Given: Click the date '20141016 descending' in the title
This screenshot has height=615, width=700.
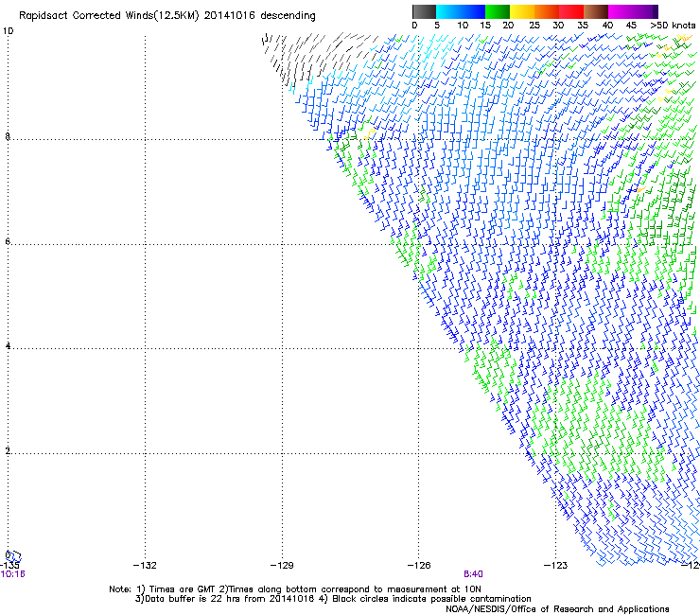Looking at the screenshot, I should pyautogui.click(x=260, y=16).
